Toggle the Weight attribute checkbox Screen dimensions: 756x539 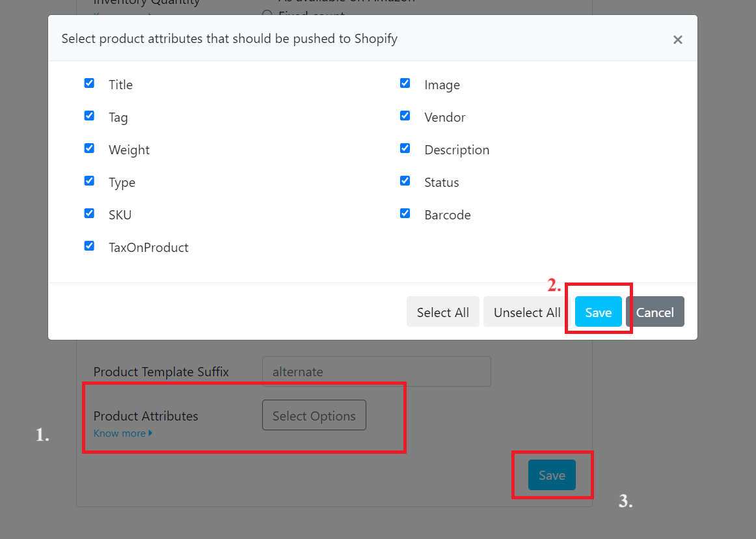(89, 148)
